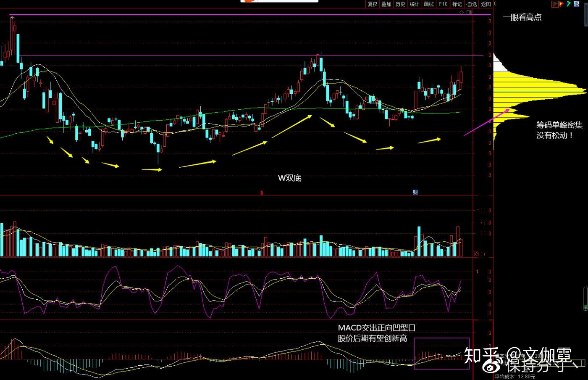
Task: Click the X1 volume scale button
Action: pos(476,254)
